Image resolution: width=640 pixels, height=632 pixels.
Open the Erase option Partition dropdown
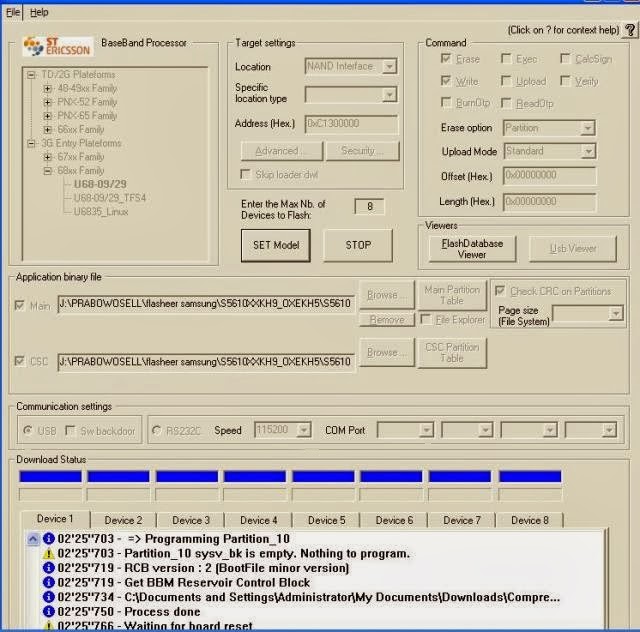[587, 128]
